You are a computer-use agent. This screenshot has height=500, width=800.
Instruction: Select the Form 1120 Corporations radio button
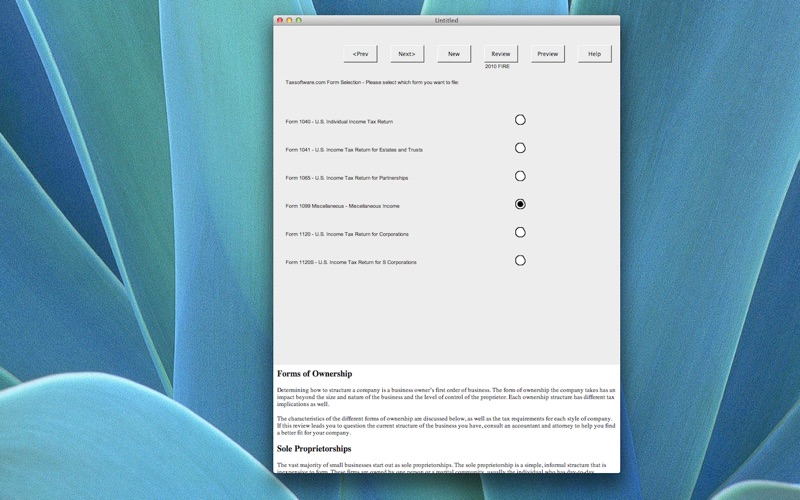520,232
